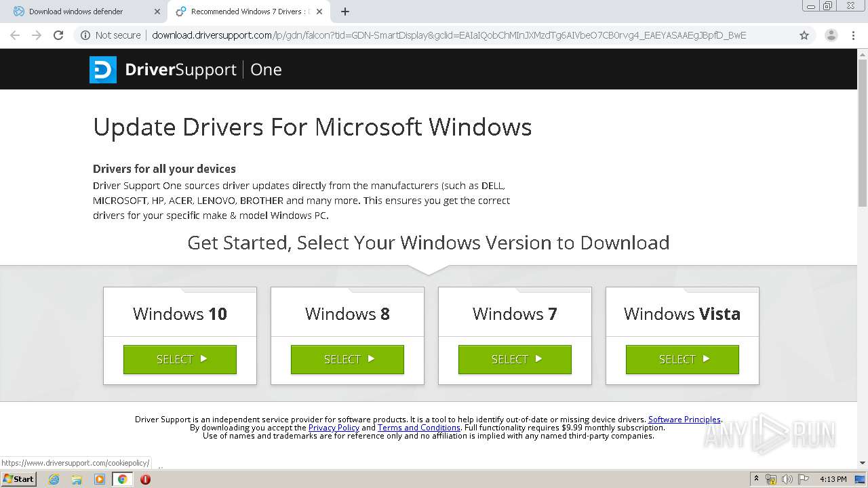Viewport: 868px width, 488px height.
Task: Click the Windows 7 card title
Action: (x=515, y=314)
